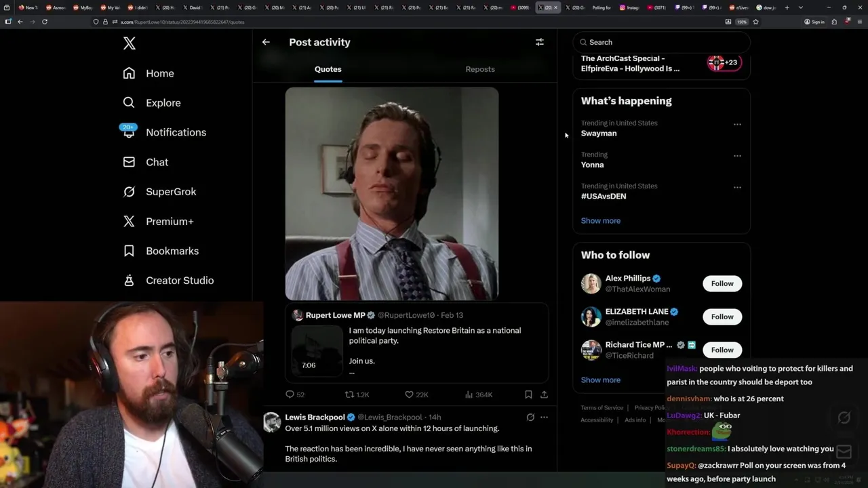Open the Post activity filter settings icon
This screenshot has height=488, width=868.
(540, 42)
